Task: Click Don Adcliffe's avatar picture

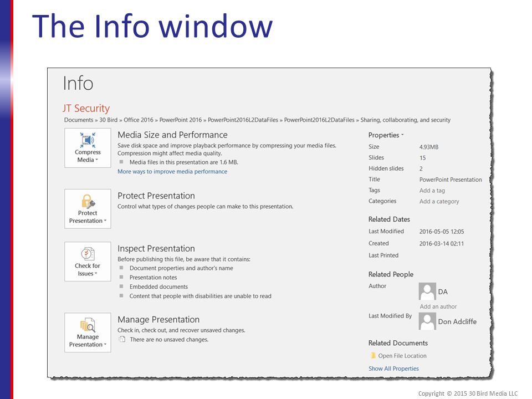Action: click(x=427, y=321)
